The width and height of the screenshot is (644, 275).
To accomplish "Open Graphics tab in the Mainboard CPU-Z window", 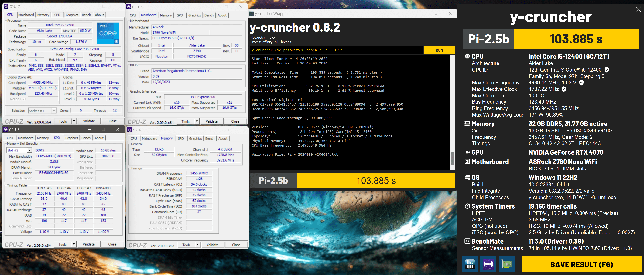I will point(194,15).
